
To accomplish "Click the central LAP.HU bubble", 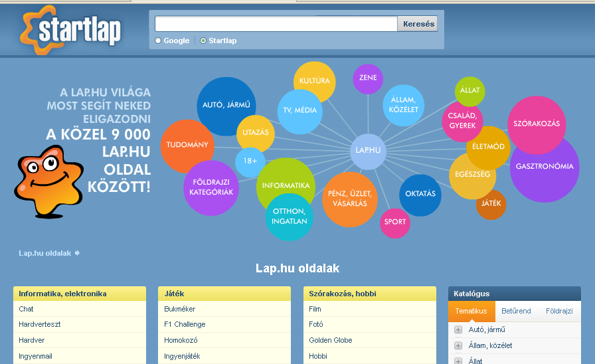I will click(368, 151).
